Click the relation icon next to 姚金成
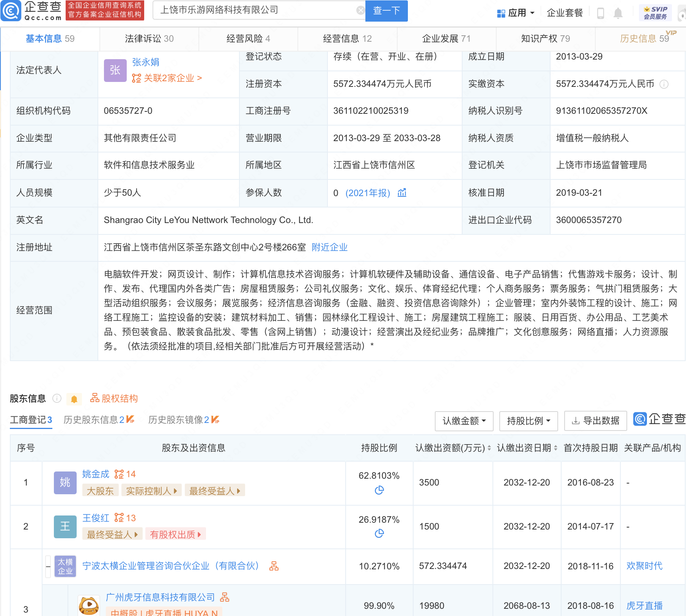The image size is (686, 616). (119, 474)
